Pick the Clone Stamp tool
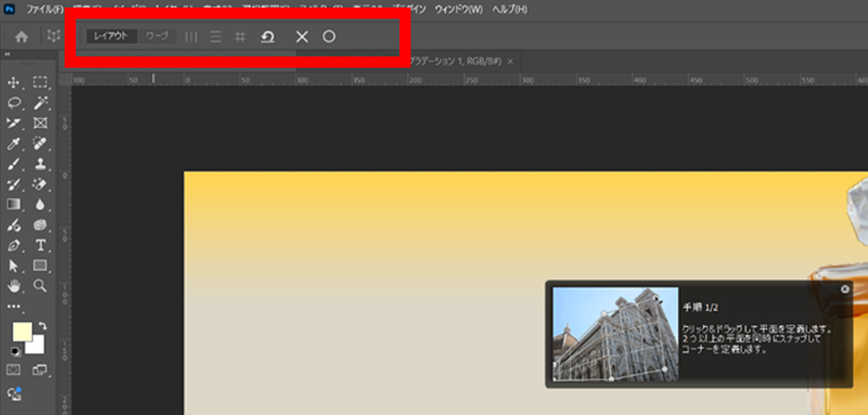Screen dimensions: 868x415 tap(40, 164)
